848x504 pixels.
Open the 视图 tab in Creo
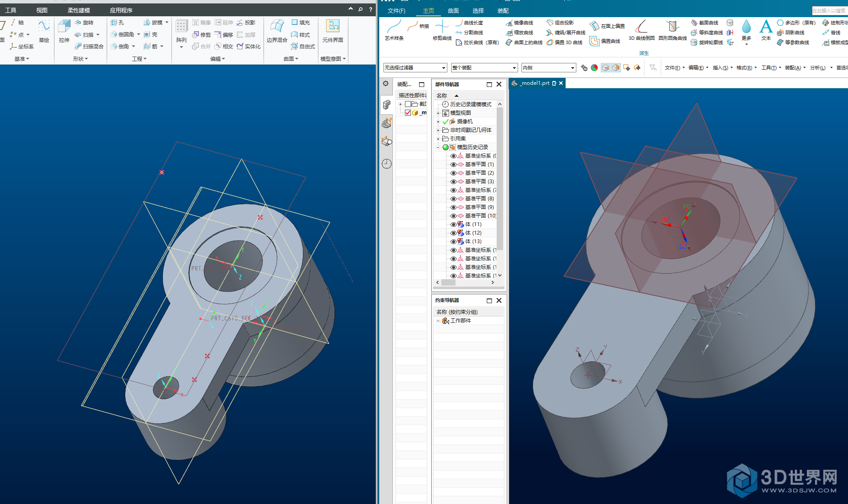click(x=42, y=10)
